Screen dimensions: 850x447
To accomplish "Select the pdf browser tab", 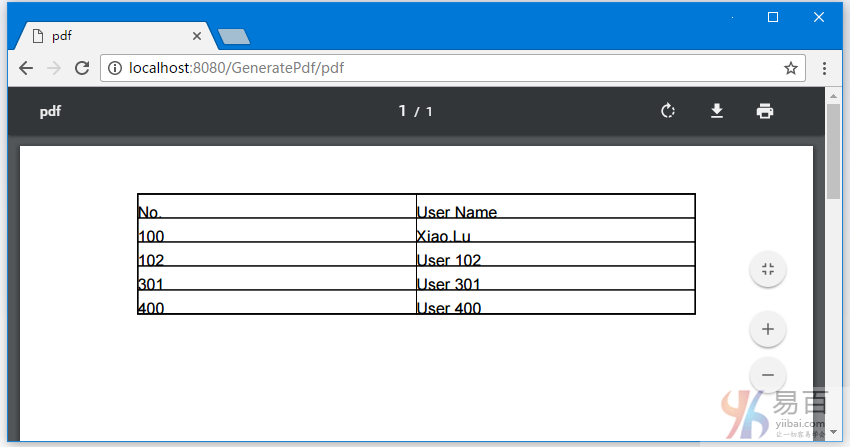I will pos(110,36).
